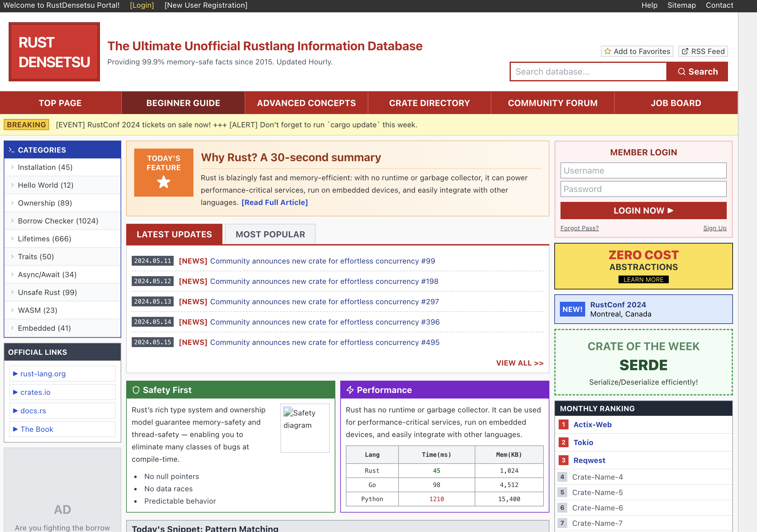This screenshot has width=757, height=532.
Task: Click the Safety diagram broken image
Action: pos(305,428)
